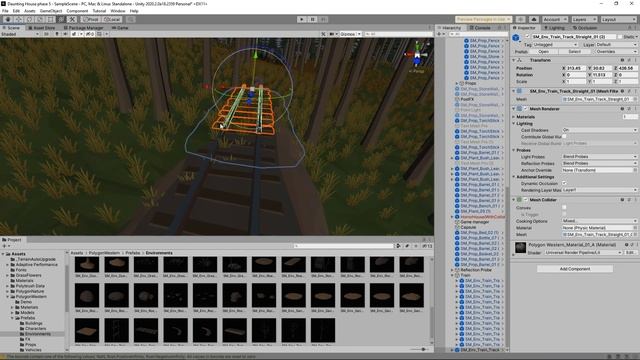Select the Scale tool in toolbar
Screen dimensions: 640x360
tap(40, 19)
